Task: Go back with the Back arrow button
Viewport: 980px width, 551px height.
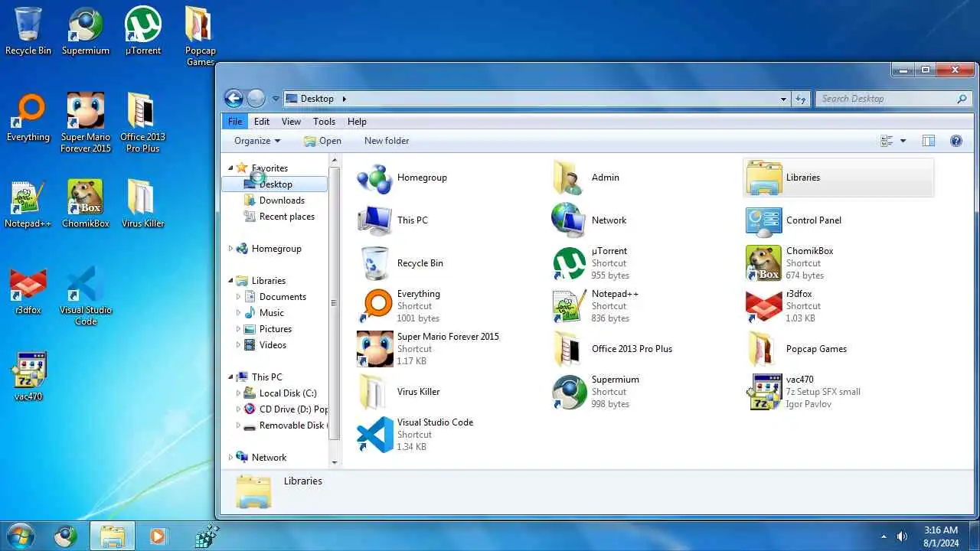Action: [234, 98]
